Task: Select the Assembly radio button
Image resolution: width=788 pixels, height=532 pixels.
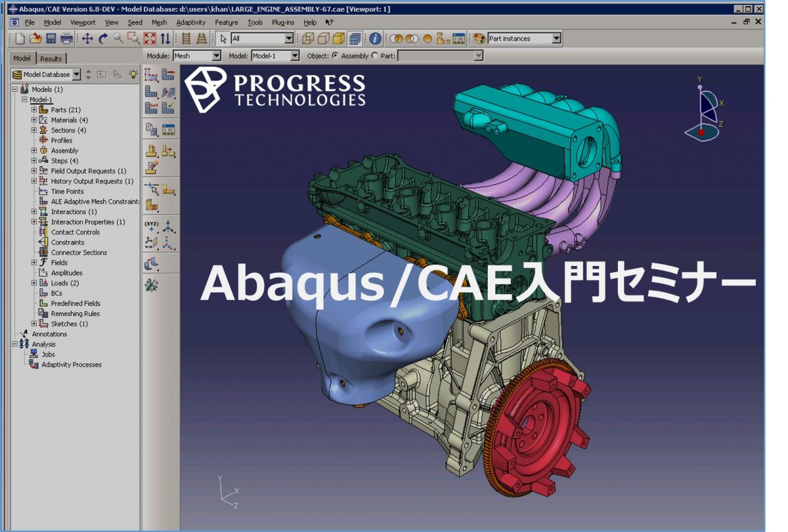Action: pyautogui.click(x=334, y=56)
